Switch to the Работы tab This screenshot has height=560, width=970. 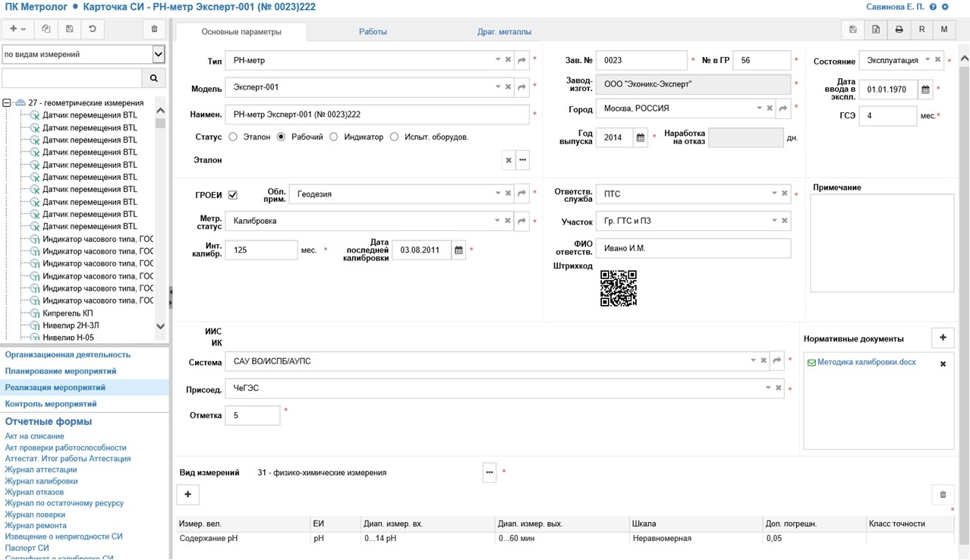[373, 32]
